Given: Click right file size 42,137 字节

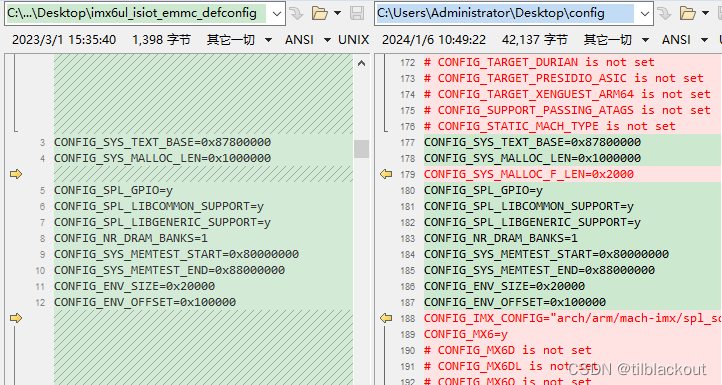Looking at the screenshot, I should 535,40.
